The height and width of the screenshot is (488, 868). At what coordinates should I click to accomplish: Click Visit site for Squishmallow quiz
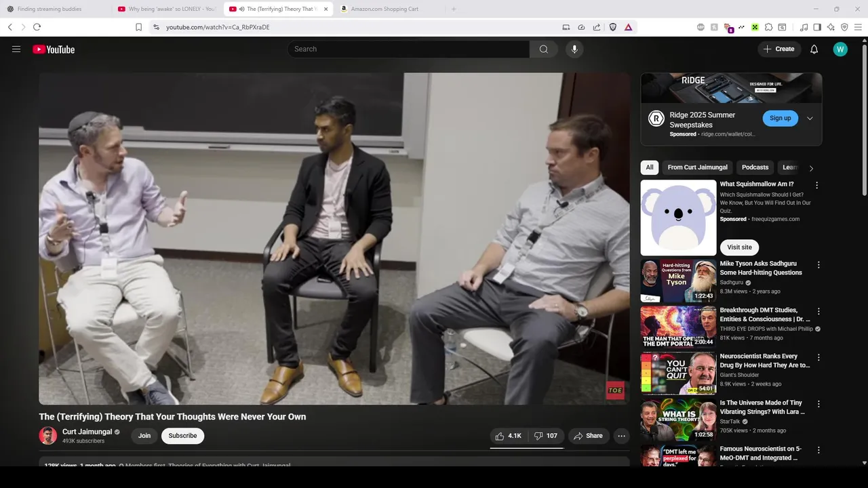tap(739, 247)
